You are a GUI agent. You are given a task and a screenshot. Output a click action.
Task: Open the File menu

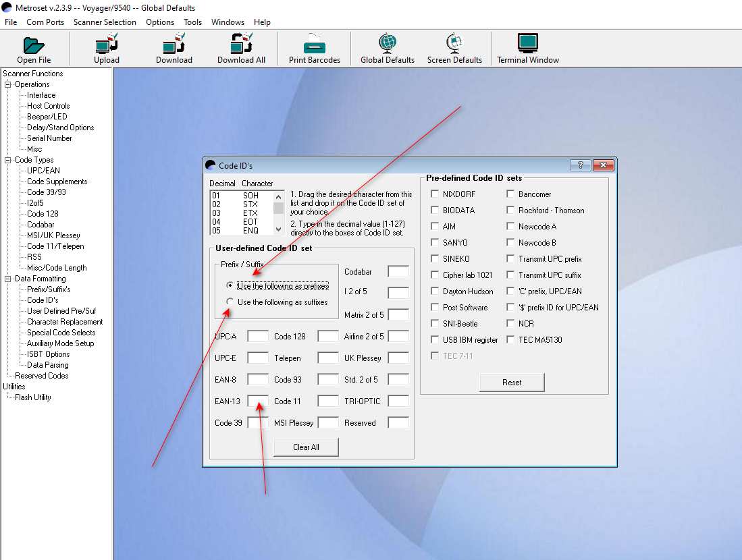(x=11, y=22)
